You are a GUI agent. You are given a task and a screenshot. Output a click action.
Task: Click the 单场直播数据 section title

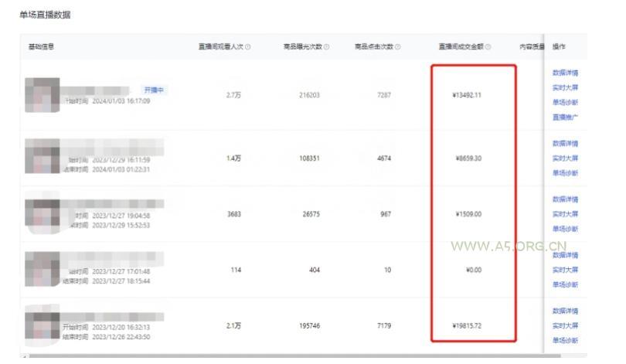click(45, 15)
